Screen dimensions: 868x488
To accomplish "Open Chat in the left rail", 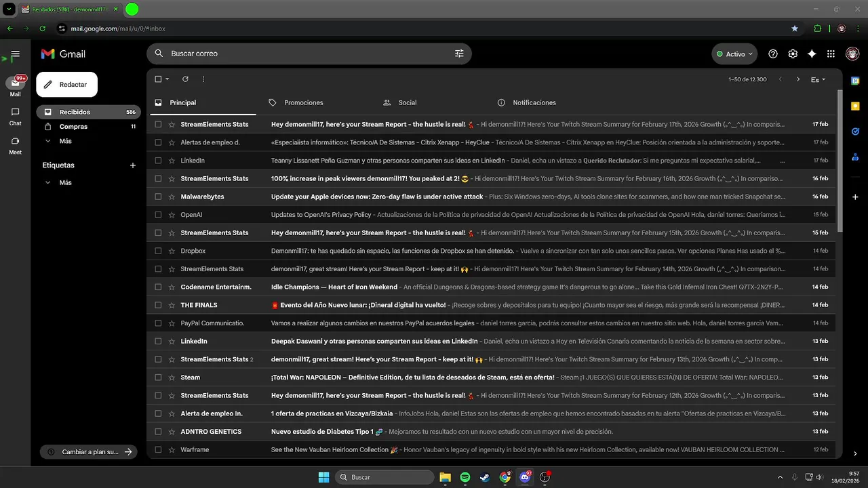I will 15,116.
